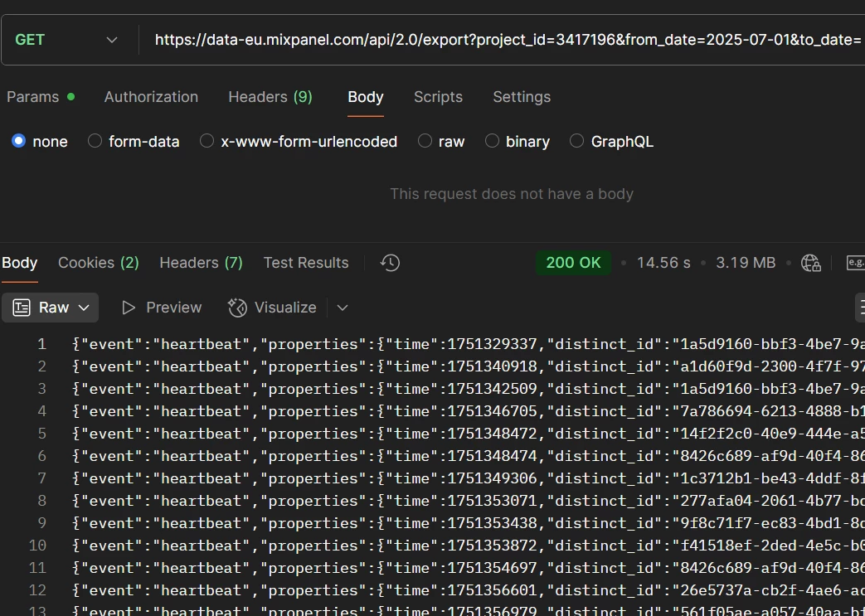Click the response line with time 1751356601
Viewport: 865px width, 616px height.
[469, 590]
